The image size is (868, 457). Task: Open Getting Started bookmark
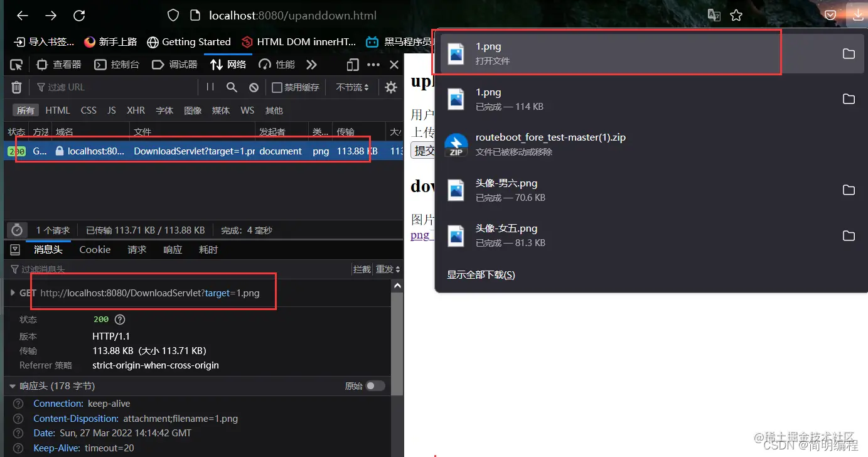point(189,42)
